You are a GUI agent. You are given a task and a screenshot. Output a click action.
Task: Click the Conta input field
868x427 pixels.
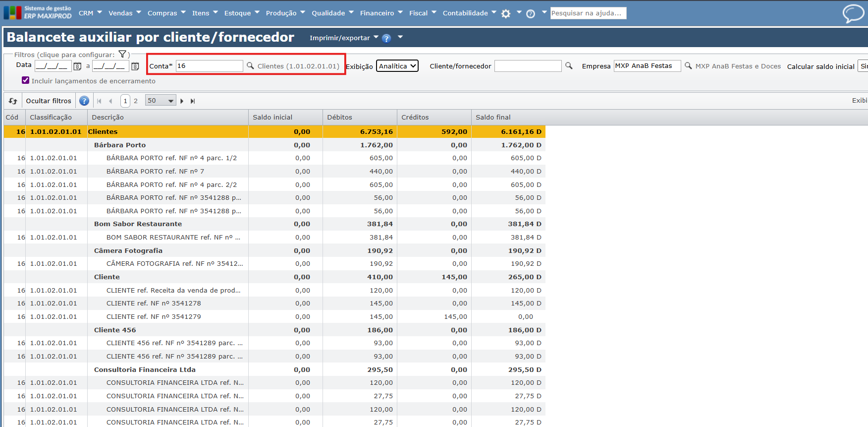pyautogui.click(x=209, y=66)
